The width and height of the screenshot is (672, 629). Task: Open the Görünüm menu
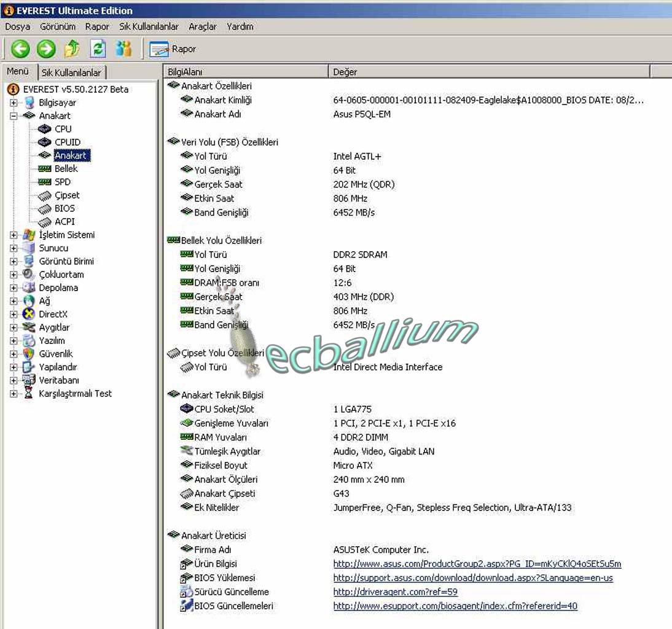coord(58,26)
